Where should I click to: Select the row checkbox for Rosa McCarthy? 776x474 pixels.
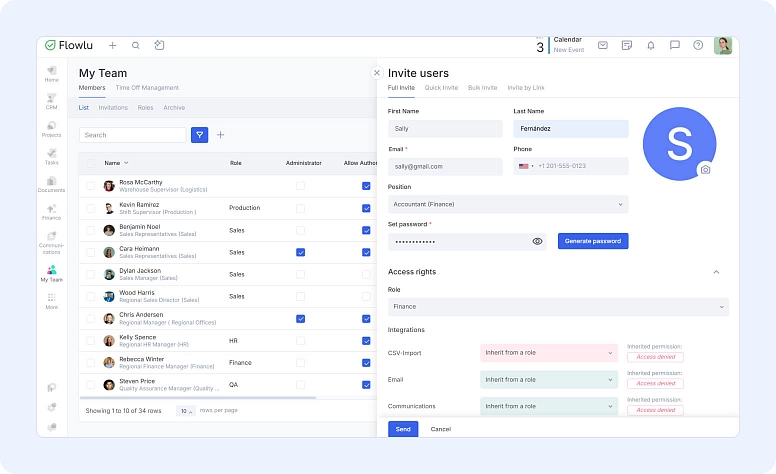point(92,186)
